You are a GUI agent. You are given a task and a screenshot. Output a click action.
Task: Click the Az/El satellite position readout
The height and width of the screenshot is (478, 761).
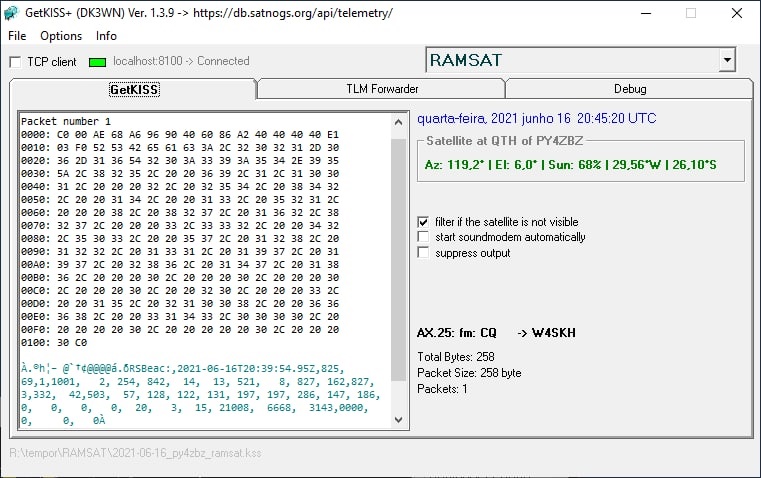(570, 165)
